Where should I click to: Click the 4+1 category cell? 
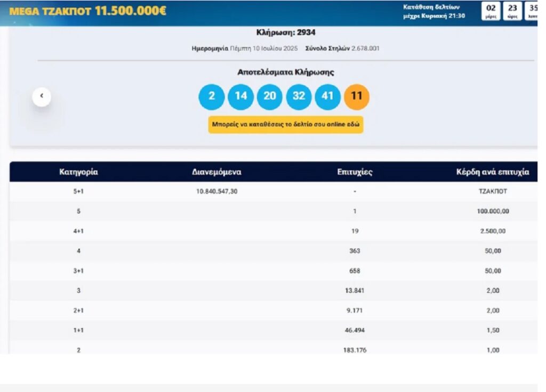point(78,231)
